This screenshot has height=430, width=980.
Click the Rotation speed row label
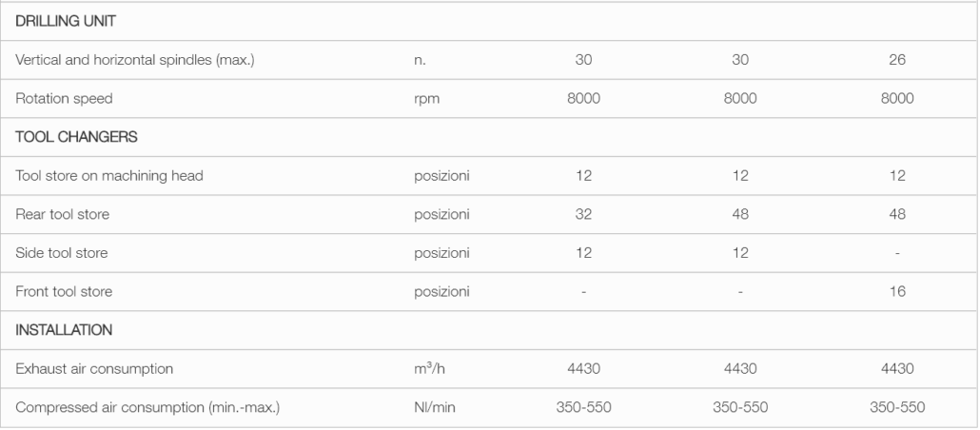[64, 99]
